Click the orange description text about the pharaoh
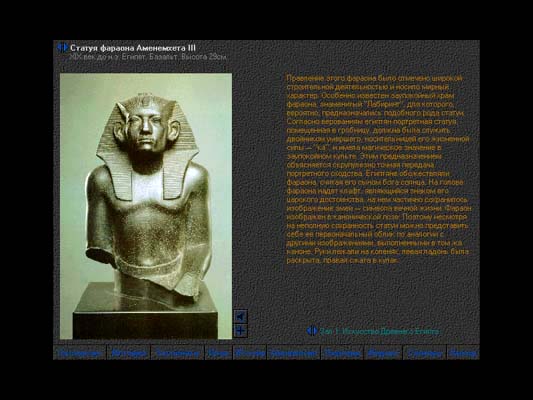533x400 pixels. point(379,169)
